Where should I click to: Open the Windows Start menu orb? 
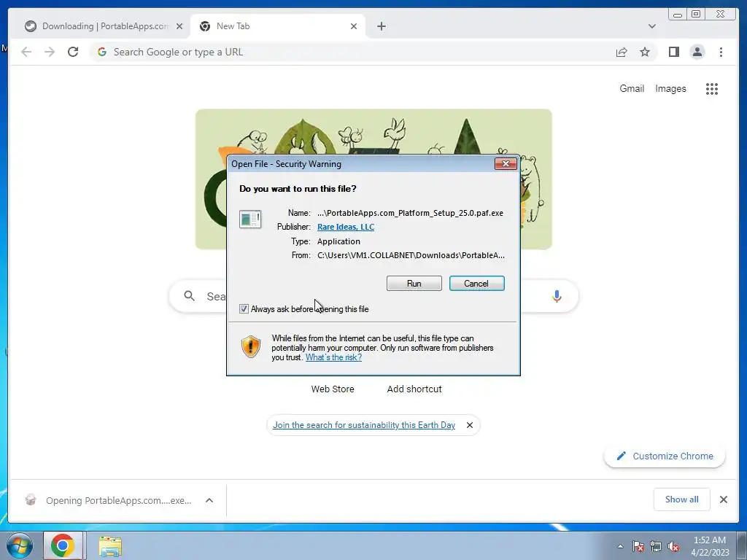coord(19,546)
